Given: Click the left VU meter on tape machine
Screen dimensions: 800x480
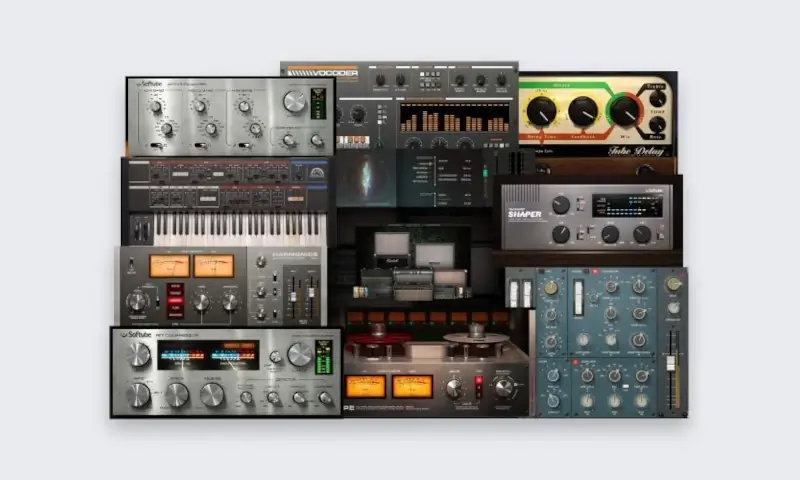Looking at the screenshot, I should (x=365, y=387).
